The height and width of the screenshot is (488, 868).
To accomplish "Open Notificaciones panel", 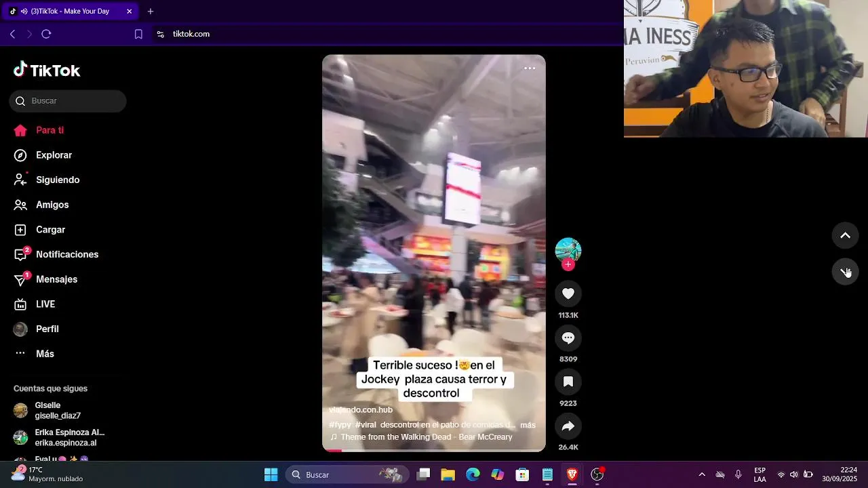I will 57,254.
